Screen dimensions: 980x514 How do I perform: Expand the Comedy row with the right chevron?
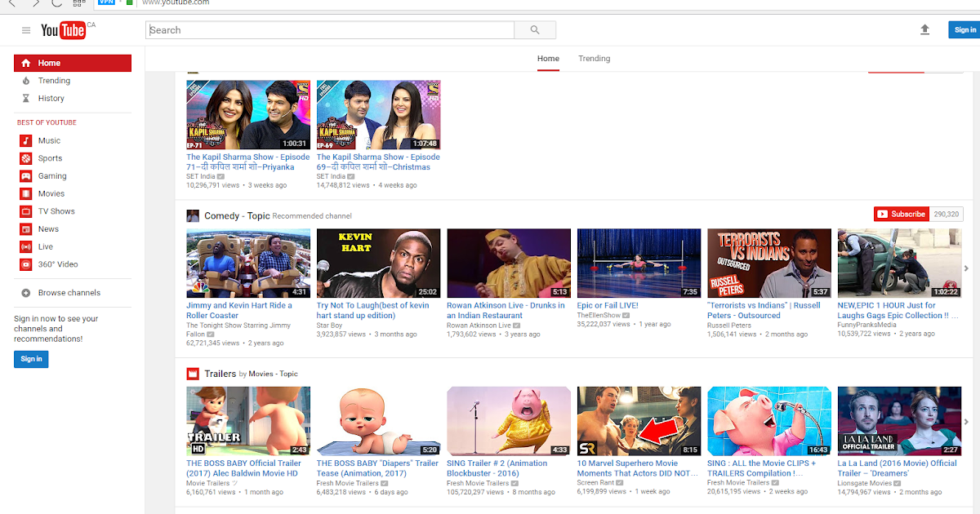pos(966,267)
